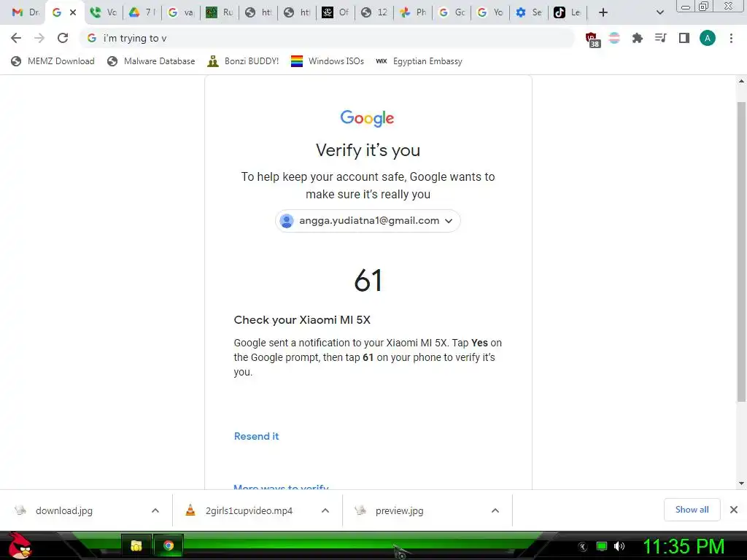Switch to the pirate-flag icon tab
The height and width of the screenshot is (560, 747).
(335, 12)
